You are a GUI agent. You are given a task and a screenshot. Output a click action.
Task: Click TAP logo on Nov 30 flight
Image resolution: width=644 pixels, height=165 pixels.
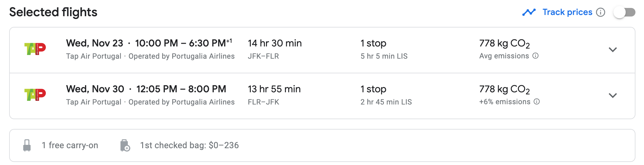(x=35, y=95)
